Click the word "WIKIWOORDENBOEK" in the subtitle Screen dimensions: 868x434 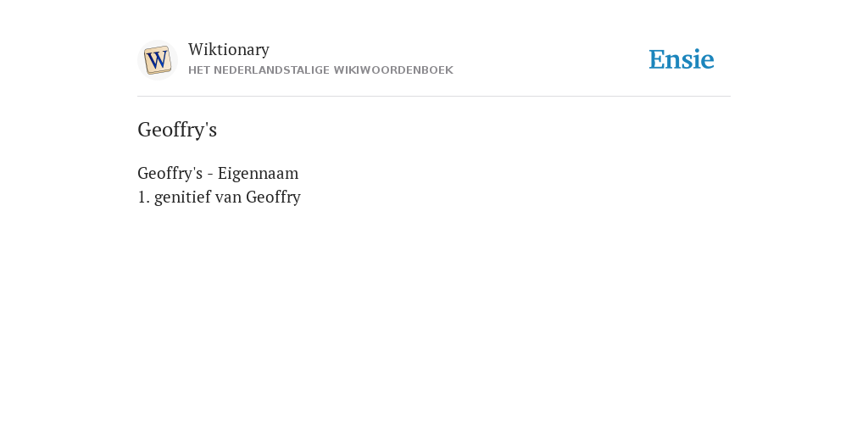click(393, 70)
